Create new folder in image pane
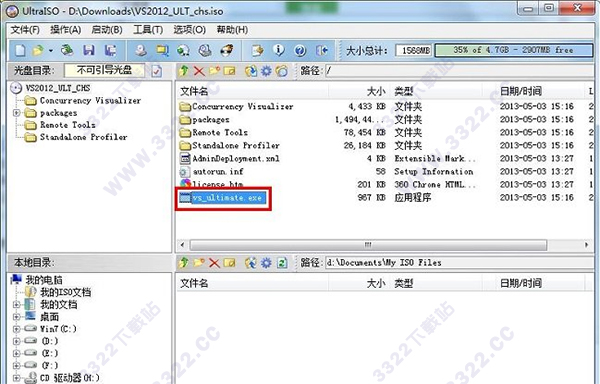Screen dimensions: 600x384 (214, 71)
